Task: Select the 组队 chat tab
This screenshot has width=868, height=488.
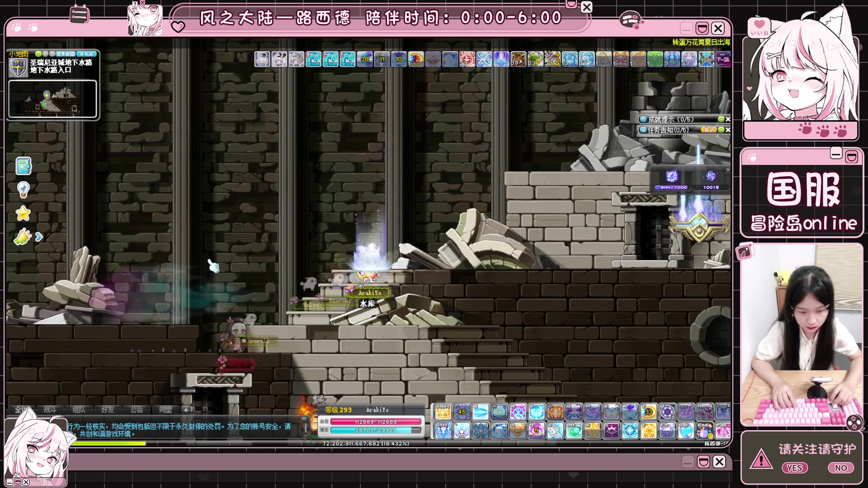Action: click(x=79, y=410)
